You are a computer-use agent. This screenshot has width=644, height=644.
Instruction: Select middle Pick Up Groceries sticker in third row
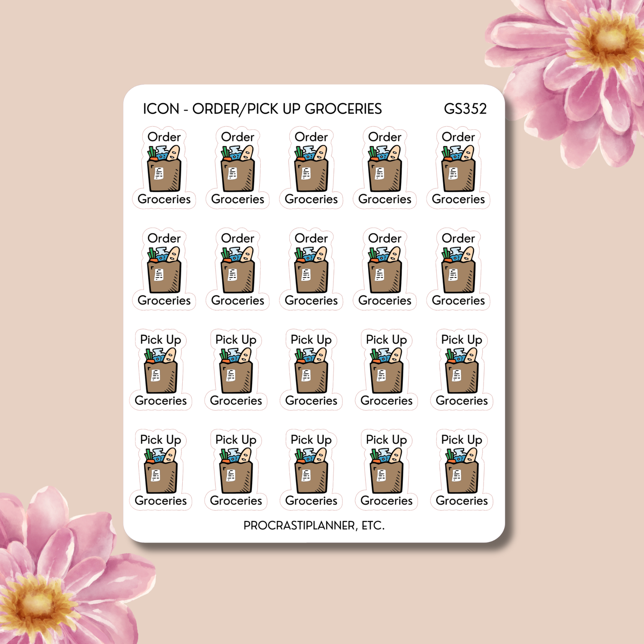[311, 369]
